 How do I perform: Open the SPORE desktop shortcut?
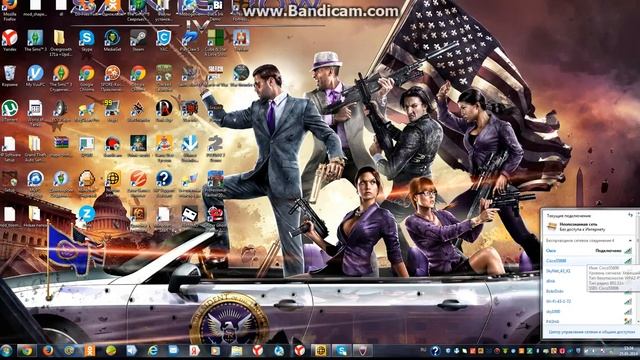click(x=112, y=78)
